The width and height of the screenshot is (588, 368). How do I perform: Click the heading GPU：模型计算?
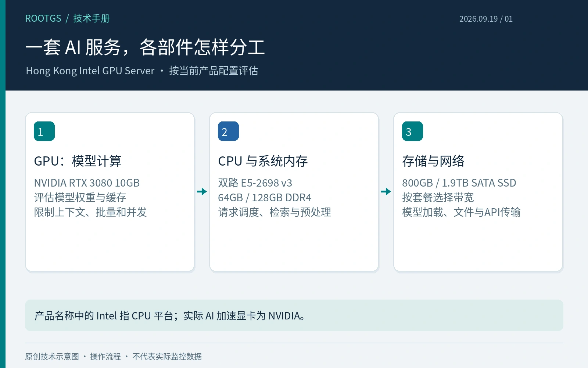[78, 161]
